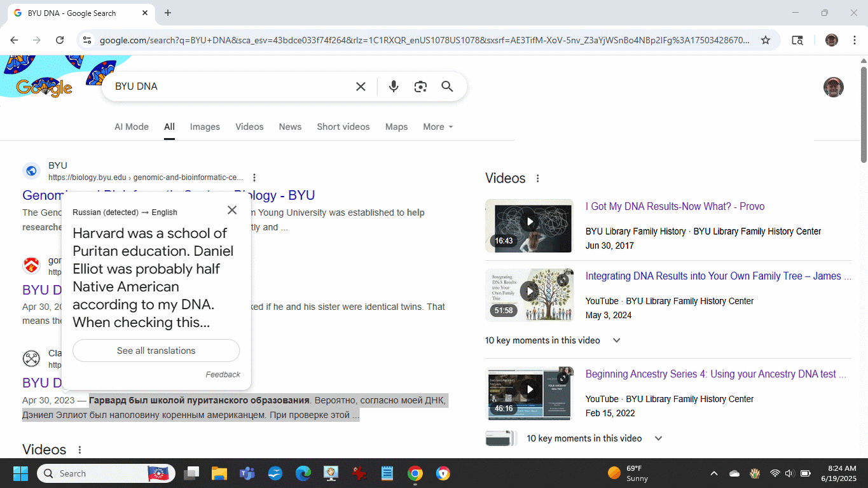The height and width of the screenshot is (488, 868).
Task: Click the magnifying glass search button
Action: point(447,87)
